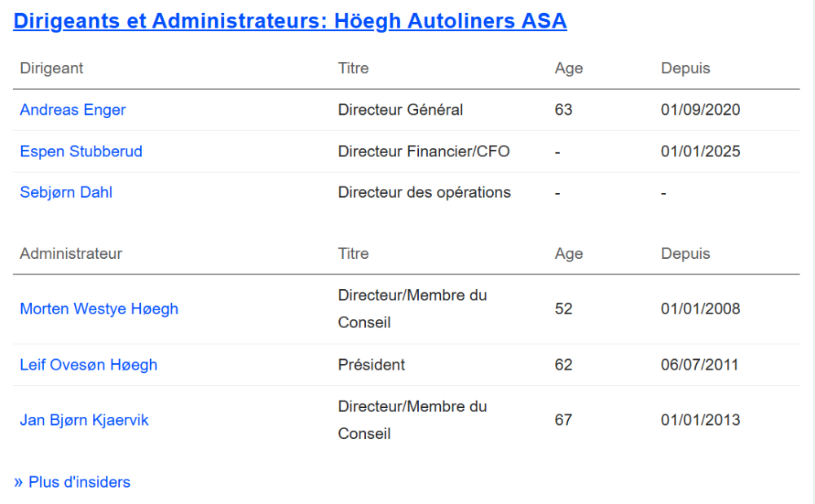Click the 06/07/2011 date cell
The width and height of the screenshot is (815, 504).
[x=699, y=365]
